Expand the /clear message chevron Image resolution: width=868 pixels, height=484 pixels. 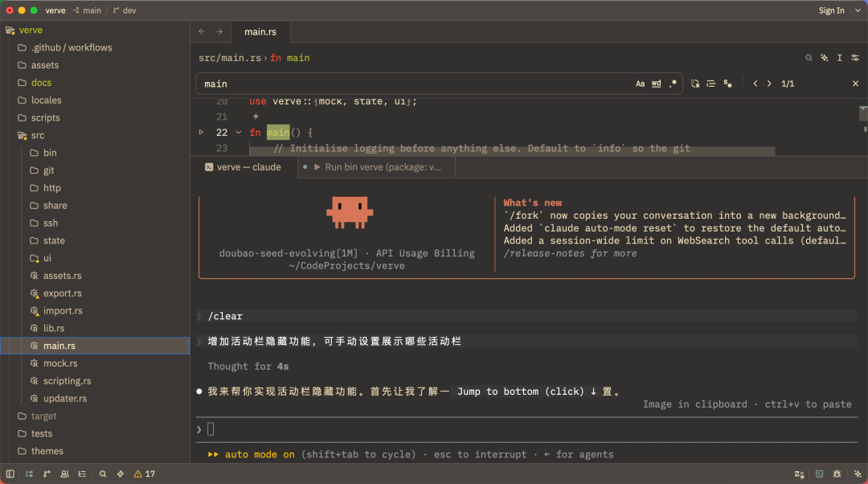tap(199, 316)
